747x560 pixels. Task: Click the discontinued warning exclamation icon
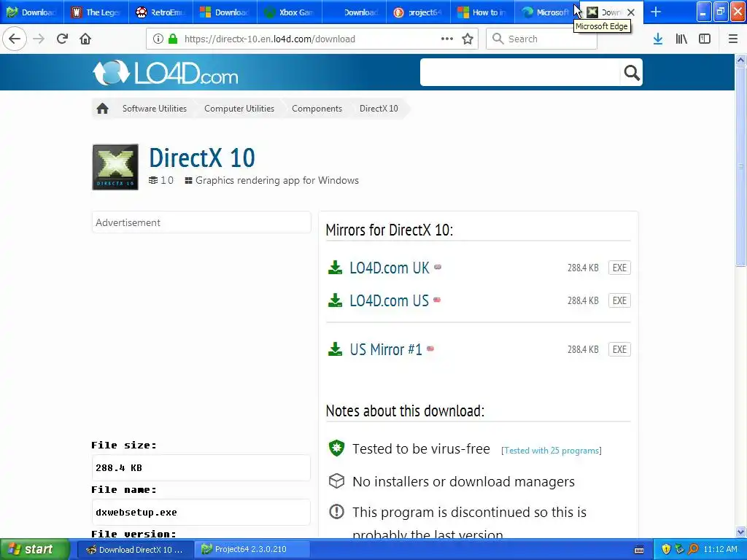[x=337, y=512]
